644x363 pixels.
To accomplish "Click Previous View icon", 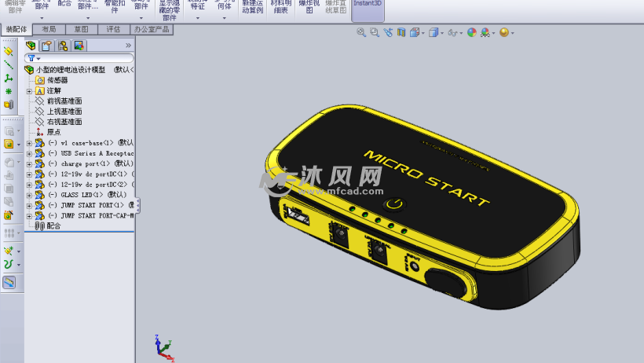I will click(x=388, y=32).
